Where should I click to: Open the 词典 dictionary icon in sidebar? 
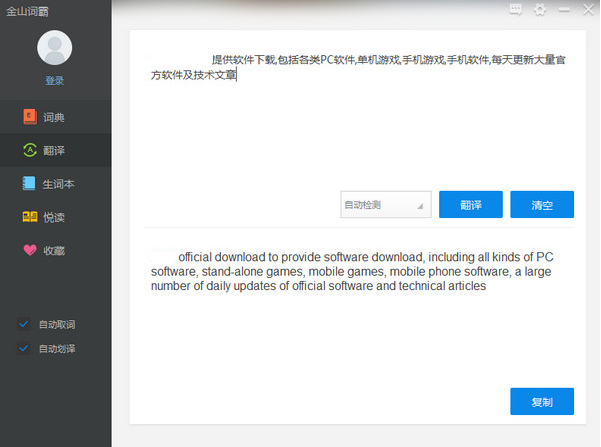click(30, 117)
